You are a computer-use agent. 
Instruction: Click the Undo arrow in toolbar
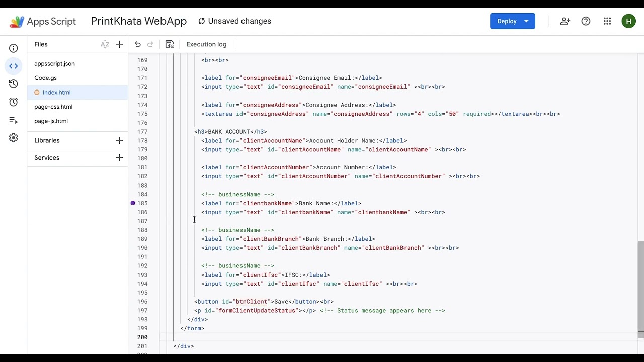[138, 44]
